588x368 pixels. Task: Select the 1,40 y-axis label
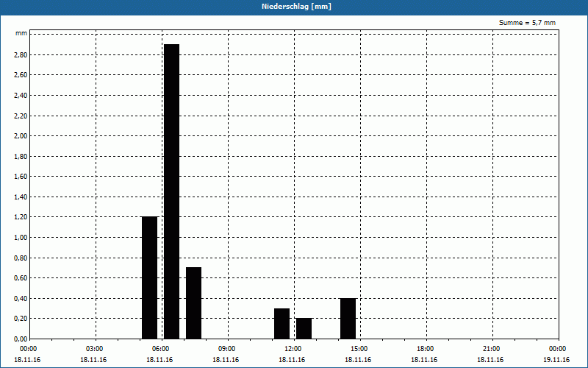(21, 197)
